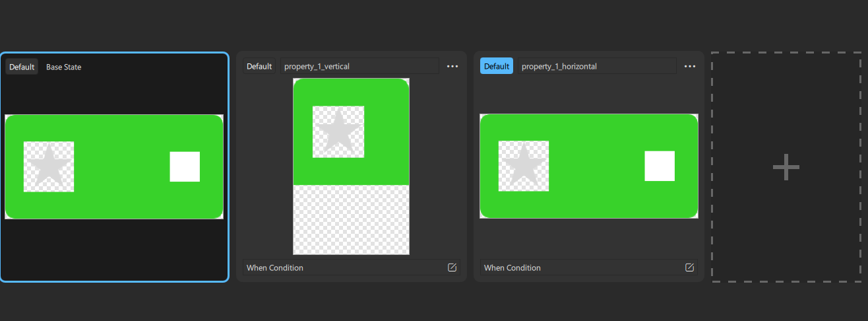Open the more options menu for property_1_horizontal
The height and width of the screenshot is (321, 868).
pyautogui.click(x=689, y=66)
